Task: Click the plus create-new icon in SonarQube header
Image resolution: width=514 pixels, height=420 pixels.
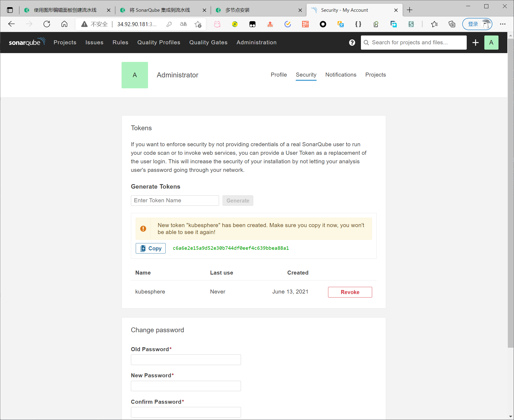Action: click(475, 42)
